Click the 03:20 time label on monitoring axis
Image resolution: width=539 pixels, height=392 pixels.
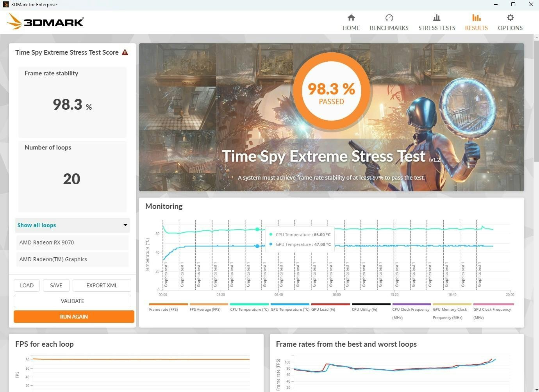coord(221,295)
